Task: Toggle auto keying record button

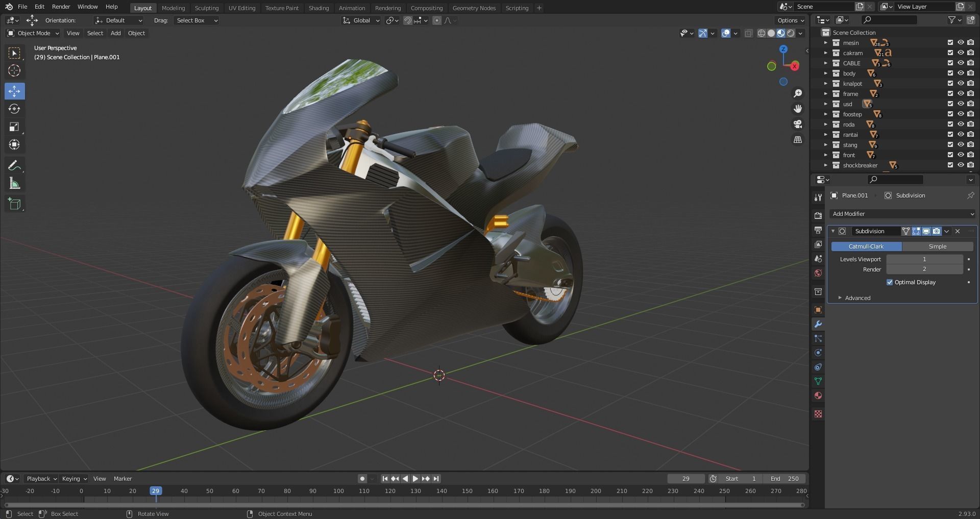Action: (x=362, y=479)
